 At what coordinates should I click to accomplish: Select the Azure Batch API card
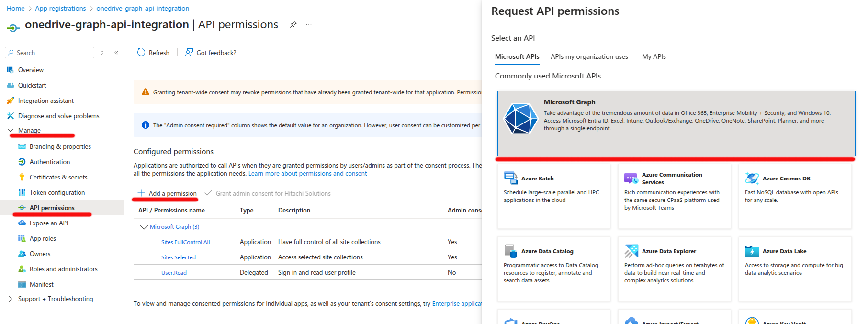(x=554, y=196)
